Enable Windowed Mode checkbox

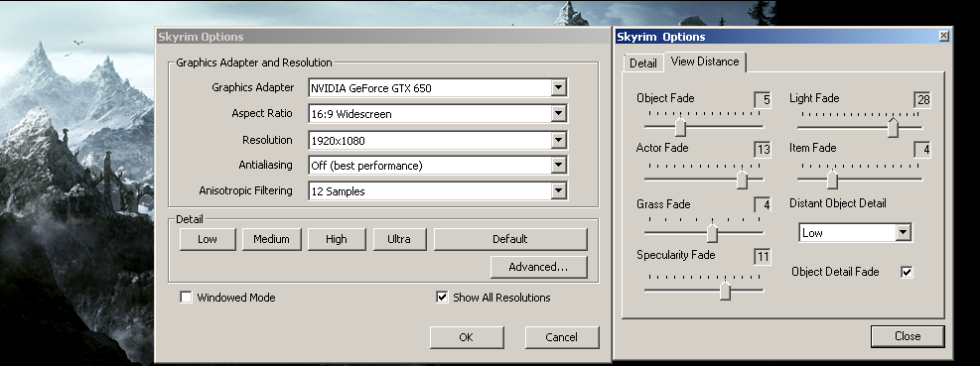point(186,298)
